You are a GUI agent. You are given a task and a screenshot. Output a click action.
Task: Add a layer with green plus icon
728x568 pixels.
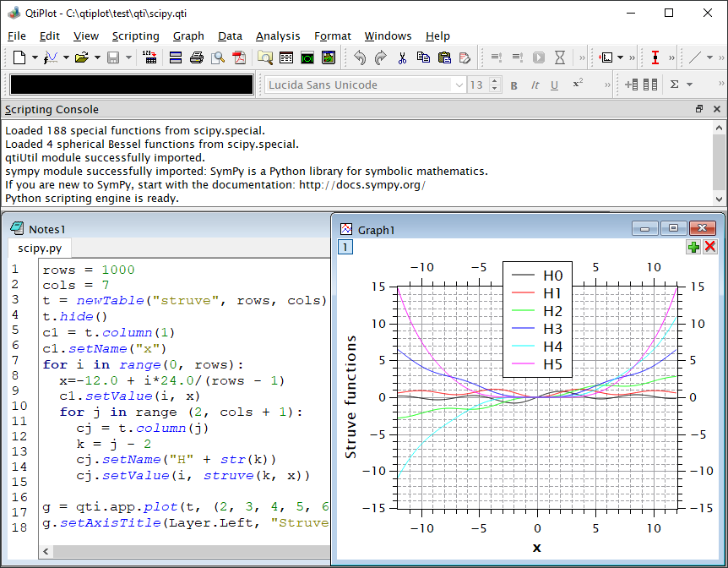pyautogui.click(x=693, y=247)
